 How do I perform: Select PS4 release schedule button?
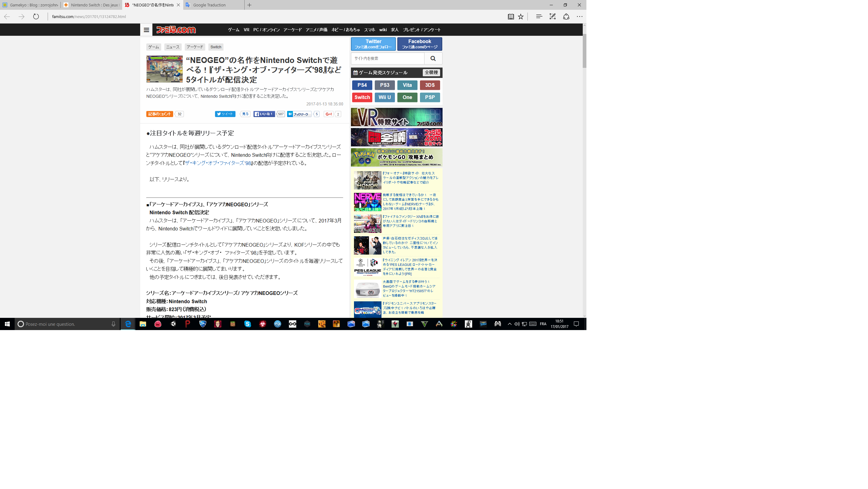(x=362, y=85)
